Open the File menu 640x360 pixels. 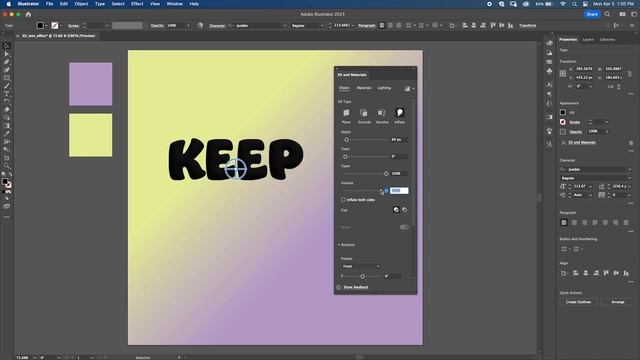[49, 4]
